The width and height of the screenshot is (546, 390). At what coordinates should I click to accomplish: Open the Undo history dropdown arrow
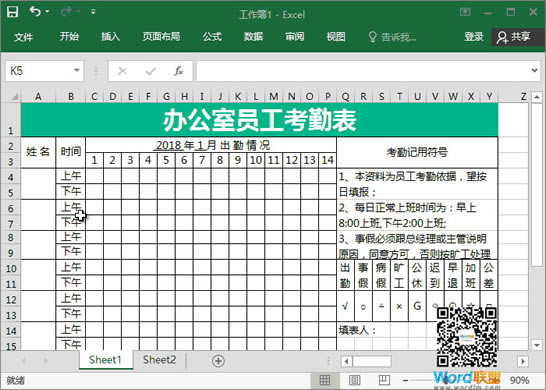pos(47,12)
